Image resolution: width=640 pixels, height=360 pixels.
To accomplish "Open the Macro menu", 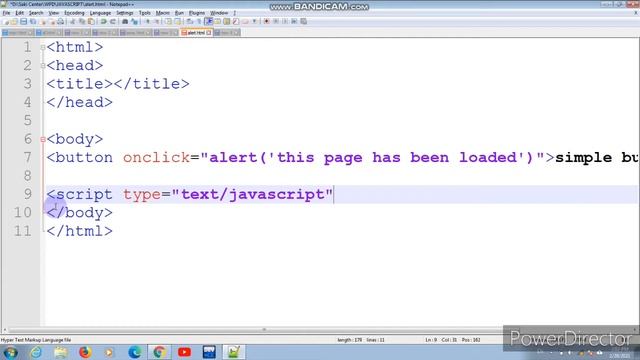I will click(x=162, y=13).
